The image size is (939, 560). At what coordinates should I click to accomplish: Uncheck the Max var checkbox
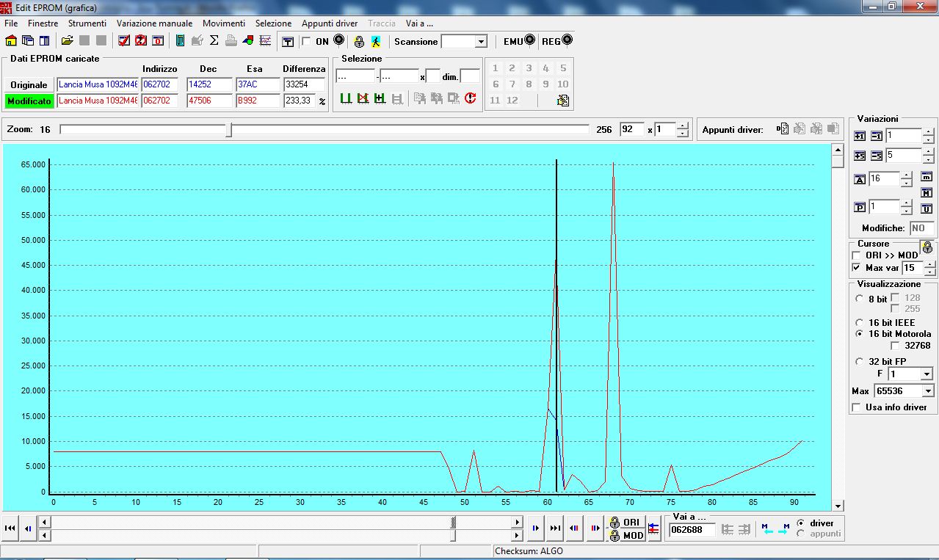coord(856,268)
